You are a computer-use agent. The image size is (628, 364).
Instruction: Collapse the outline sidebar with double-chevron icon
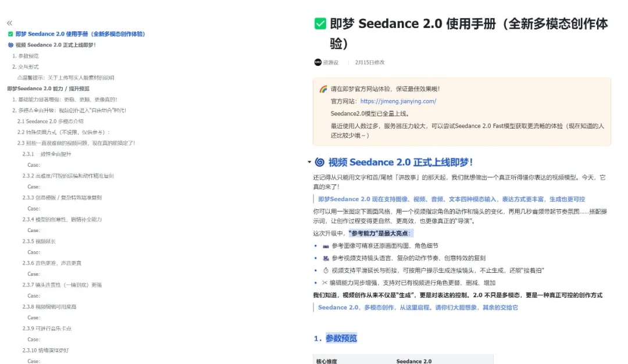click(x=9, y=23)
